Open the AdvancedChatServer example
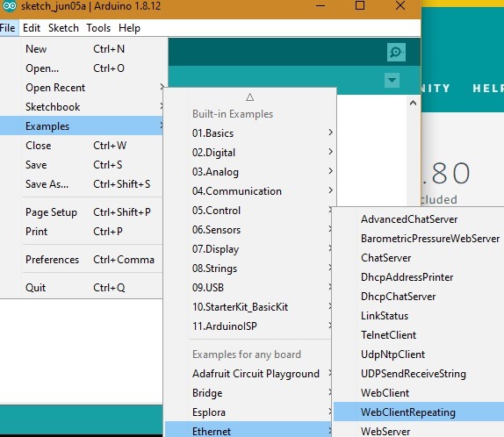Viewport: 504px width, 437px height. 419,219
